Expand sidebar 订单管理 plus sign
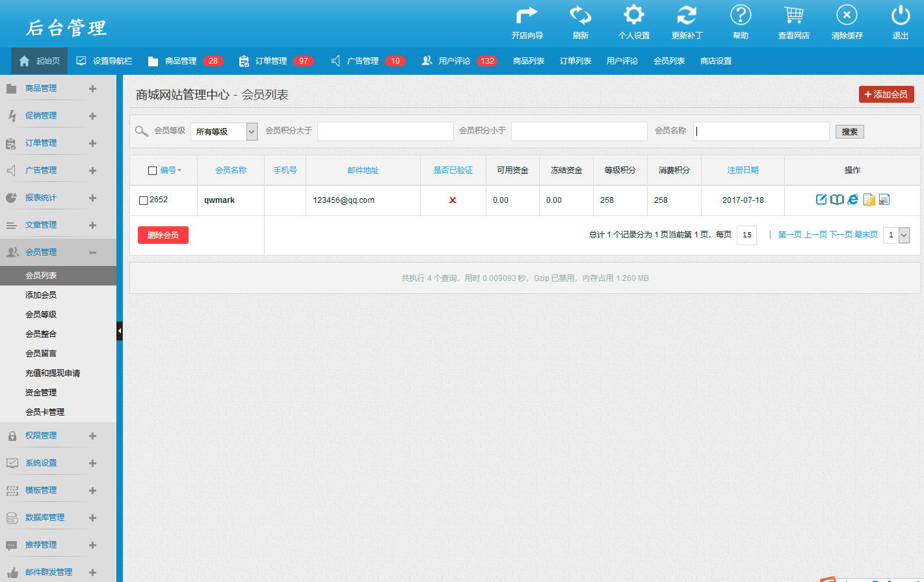The image size is (924, 582). 92,143
